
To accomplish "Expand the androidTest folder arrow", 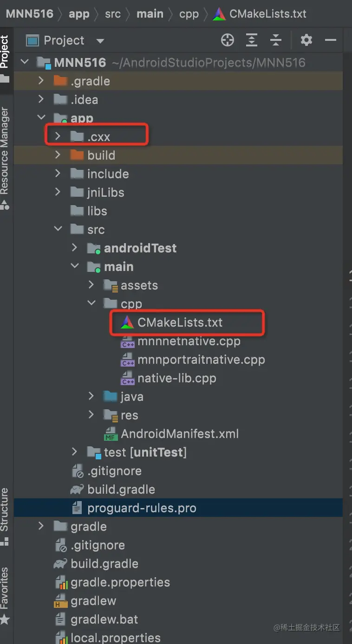I will tap(75, 248).
